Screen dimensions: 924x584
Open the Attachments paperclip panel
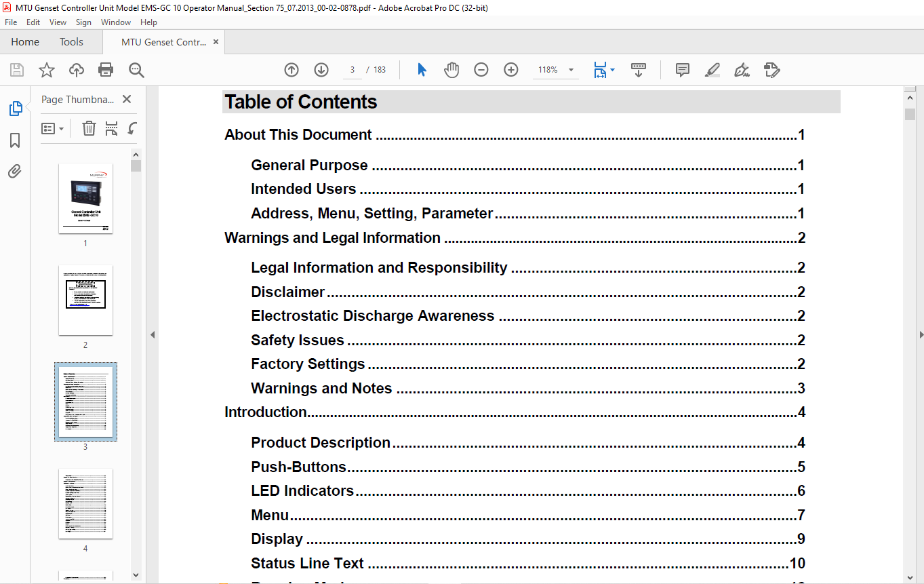tap(15, 172)
